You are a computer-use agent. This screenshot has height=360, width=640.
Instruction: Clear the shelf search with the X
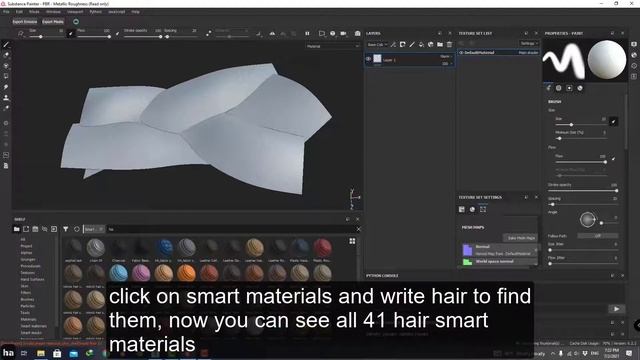[358, 229]
